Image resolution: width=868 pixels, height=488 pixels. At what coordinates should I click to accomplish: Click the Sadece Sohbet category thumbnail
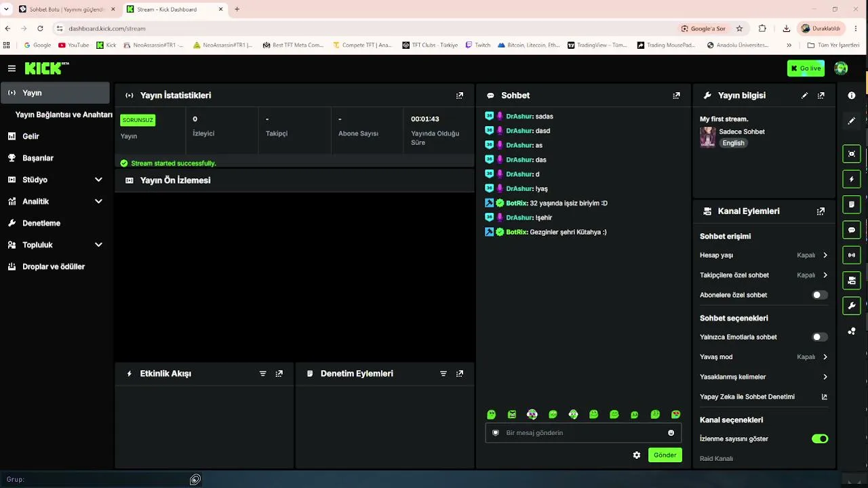pyautogui.click(x=707, y=137)
